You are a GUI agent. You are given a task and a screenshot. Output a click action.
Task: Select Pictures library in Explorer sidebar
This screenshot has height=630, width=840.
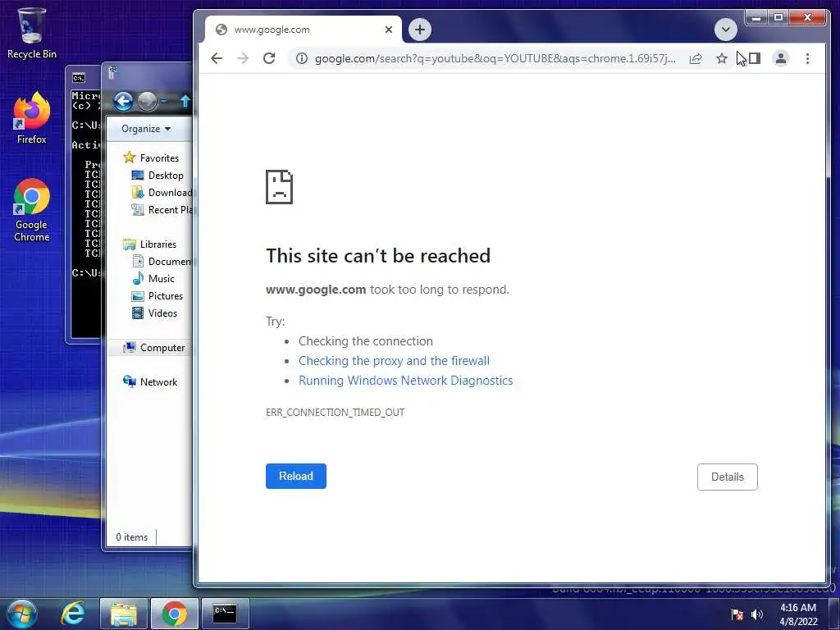coord(157,295)
